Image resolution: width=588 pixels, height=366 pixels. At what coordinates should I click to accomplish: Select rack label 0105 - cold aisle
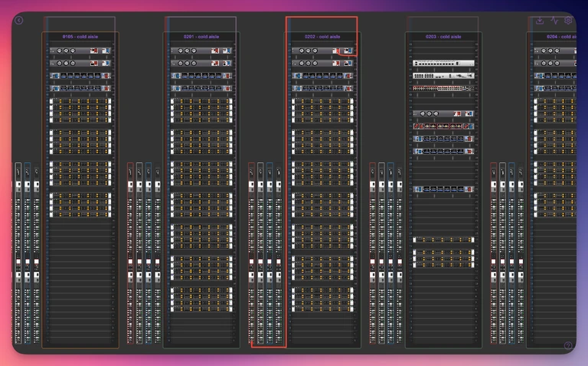point(80,37)
